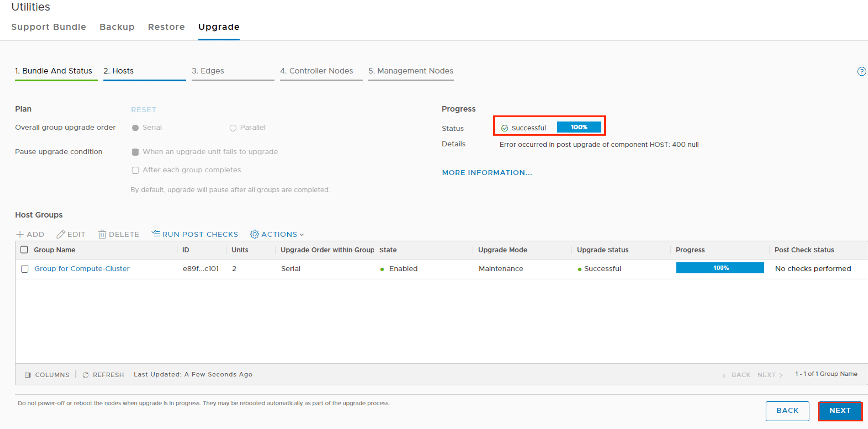The image size is (868, 429).
Task: Open the MORE INFORMATION link
Action: [487, 173]
